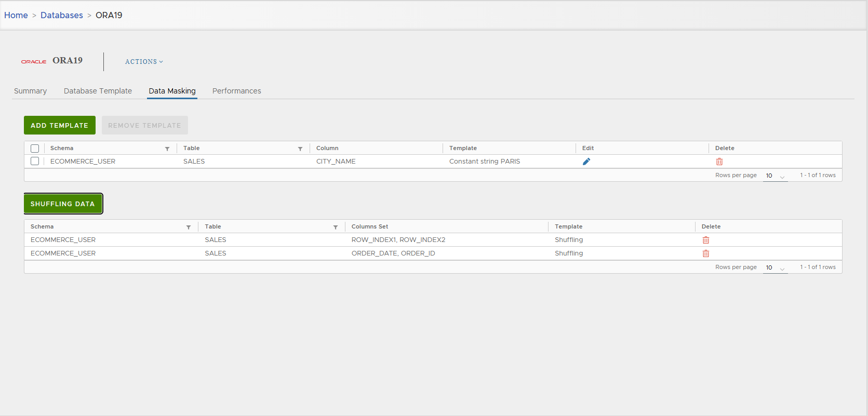Go to the Performances tab
The image size is (868, 416).
236,91
